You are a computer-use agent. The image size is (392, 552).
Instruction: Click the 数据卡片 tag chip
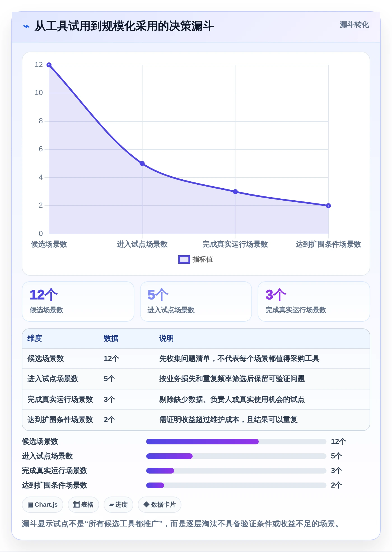[x=160, y=505]
